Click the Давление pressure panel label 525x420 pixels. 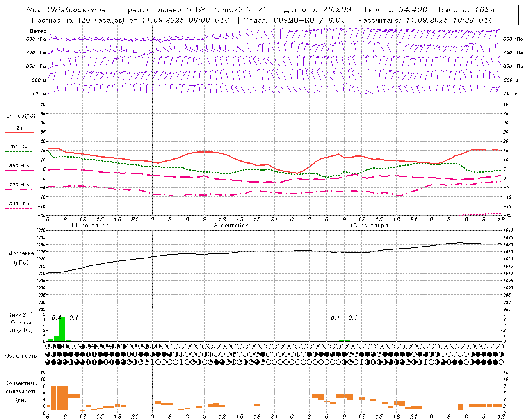pos(21,253)
